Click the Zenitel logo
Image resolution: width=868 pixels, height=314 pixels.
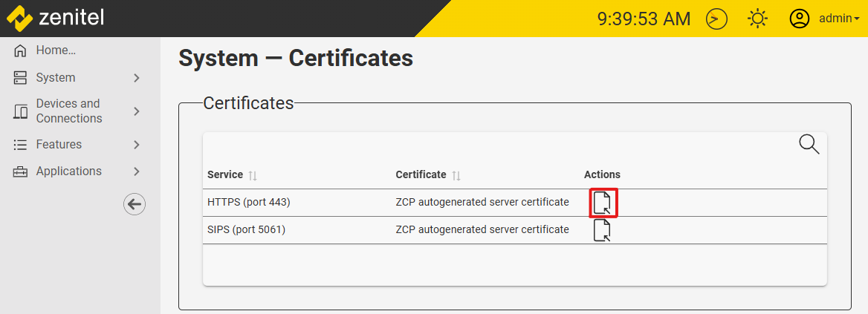pos(55,18)
